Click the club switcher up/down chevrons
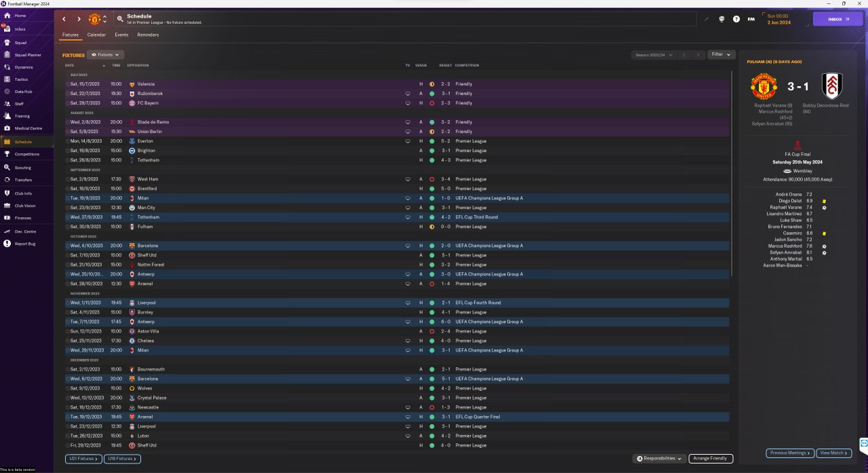Screen dimensions: 868x473 point(104,19)
